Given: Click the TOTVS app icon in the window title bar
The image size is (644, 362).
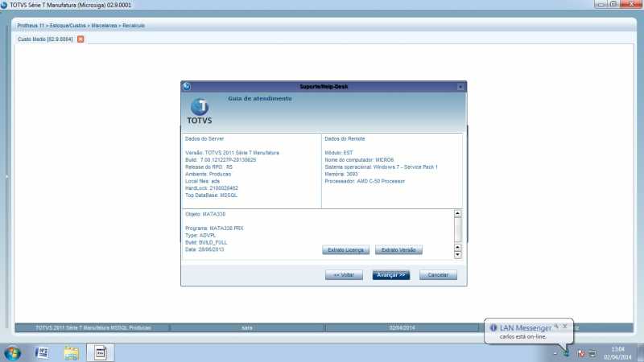Looking at the screenshot, I should [4, 5].
